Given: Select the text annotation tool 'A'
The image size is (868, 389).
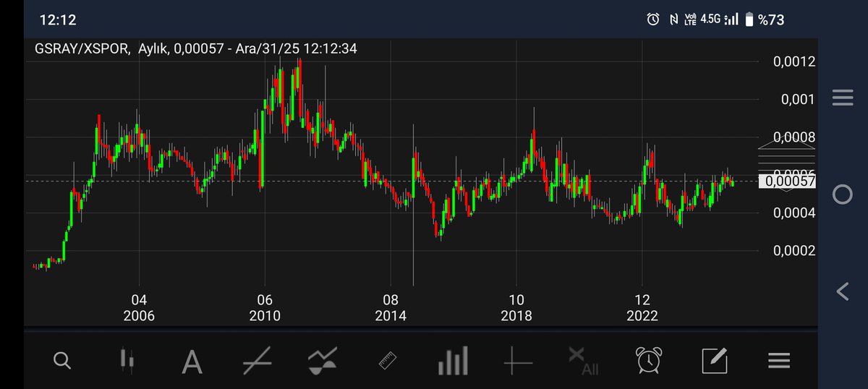Looking at the screenshot, I should click(x=192, y=362).
